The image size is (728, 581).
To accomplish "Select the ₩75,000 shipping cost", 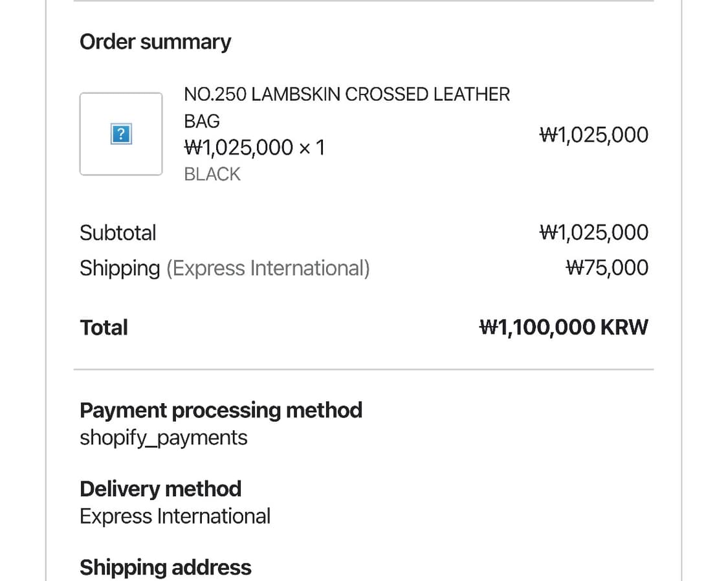I will click(x=606, y=268).
